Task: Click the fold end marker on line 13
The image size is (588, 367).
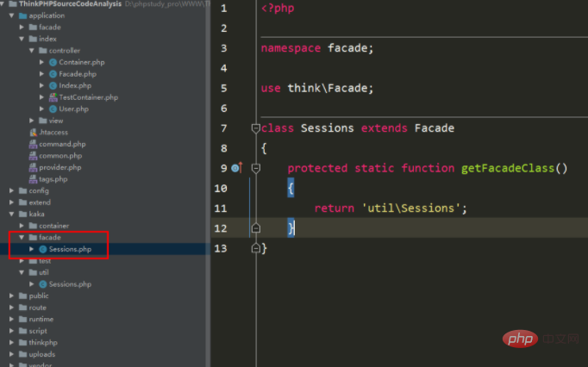Action: pos(256,248)
